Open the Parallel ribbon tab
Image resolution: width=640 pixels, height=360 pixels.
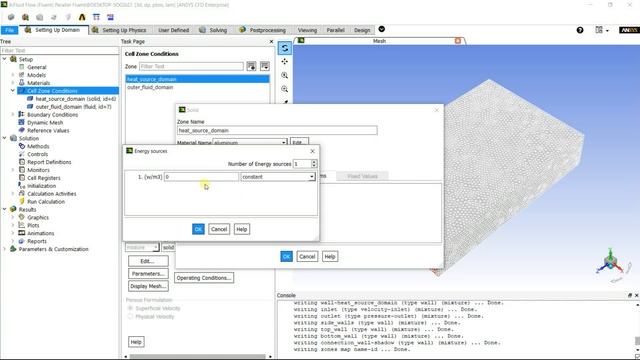pyautogui.click(x=336, y=30)
